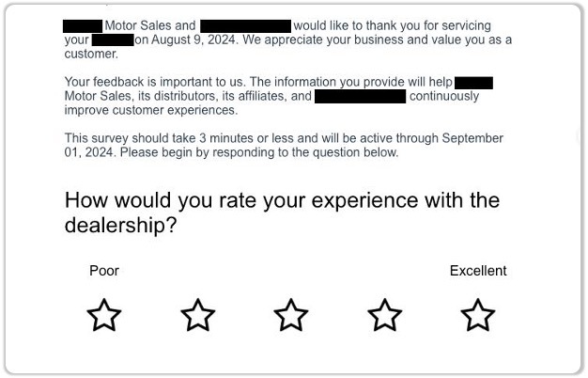Click the "How would you rate" question heading

pos(282,200)
